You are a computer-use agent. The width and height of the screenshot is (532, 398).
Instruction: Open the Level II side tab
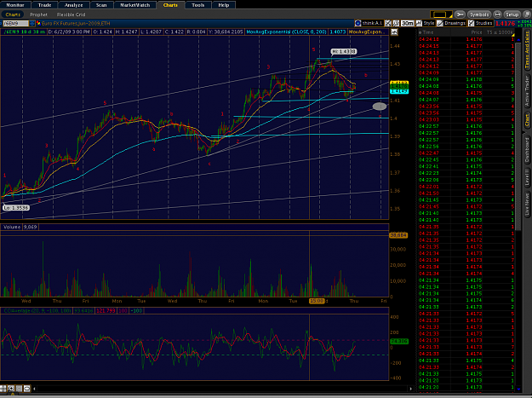(527, 177)
